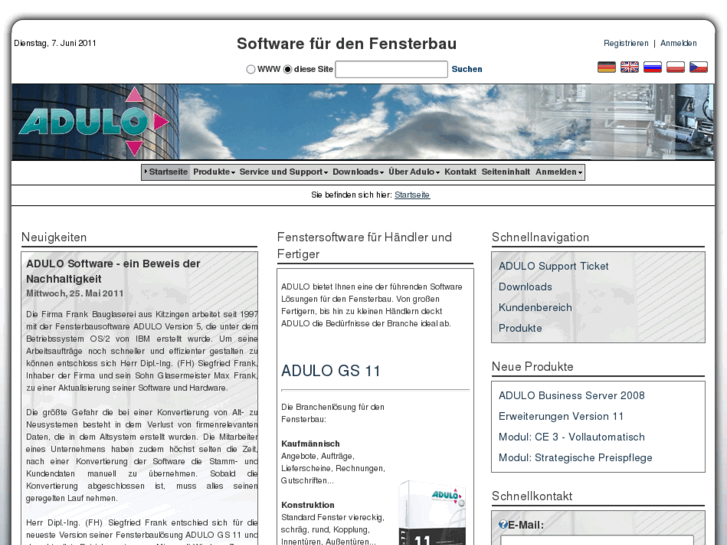
Task: Click the 'Schnellkontakt' section heading
Action: click(532, 496)
